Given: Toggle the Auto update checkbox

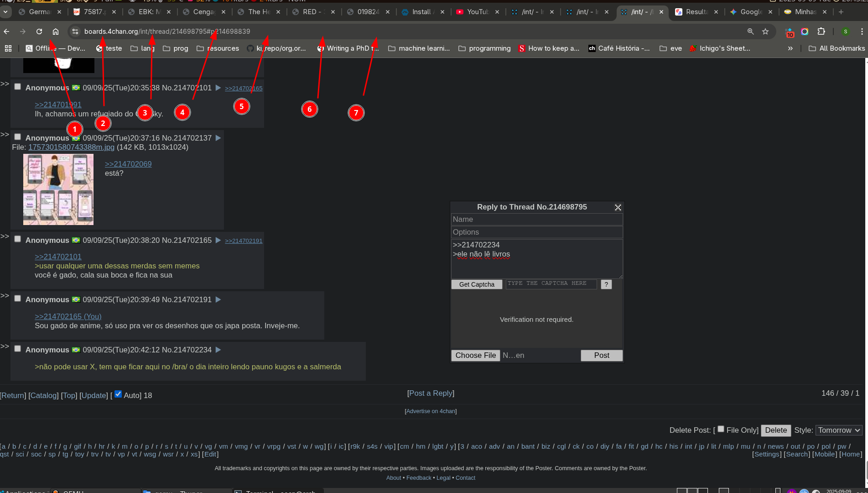Looking at the screenshot, I should [x=118, y=394].
